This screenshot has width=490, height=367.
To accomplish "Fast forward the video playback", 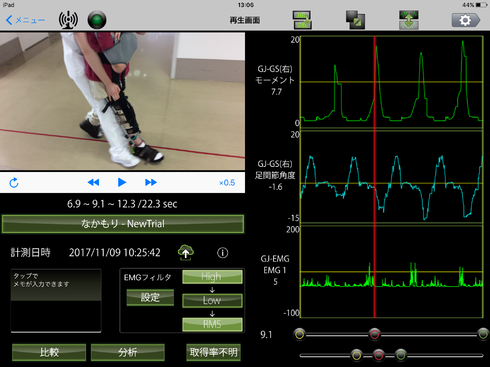I will (x=151, y=182).
